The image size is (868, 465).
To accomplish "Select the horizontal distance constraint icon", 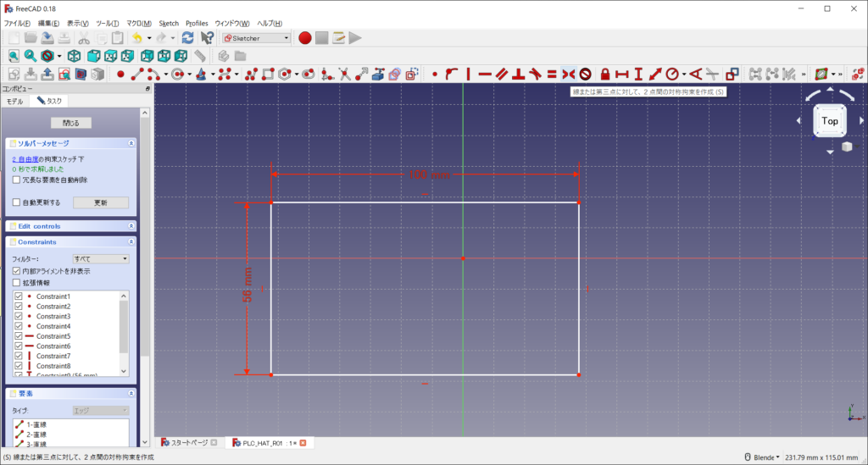I will pyautogui.click(x=621, y=74).
